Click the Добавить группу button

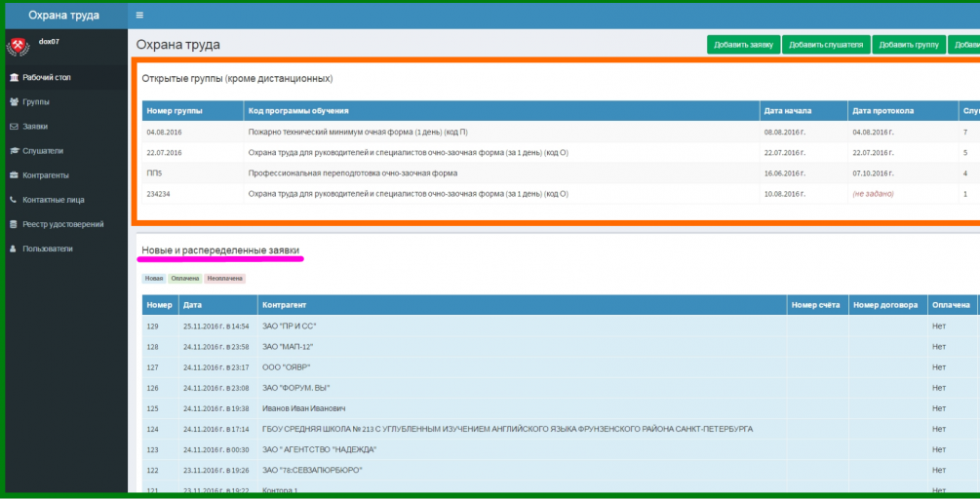910,45
